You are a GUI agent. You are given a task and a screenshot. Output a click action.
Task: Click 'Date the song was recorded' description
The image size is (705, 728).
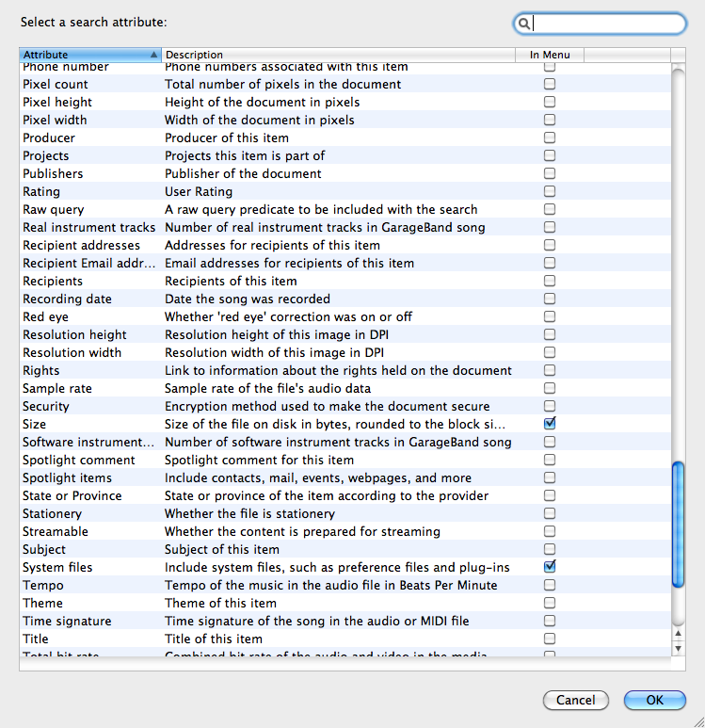tap(248, 299)
